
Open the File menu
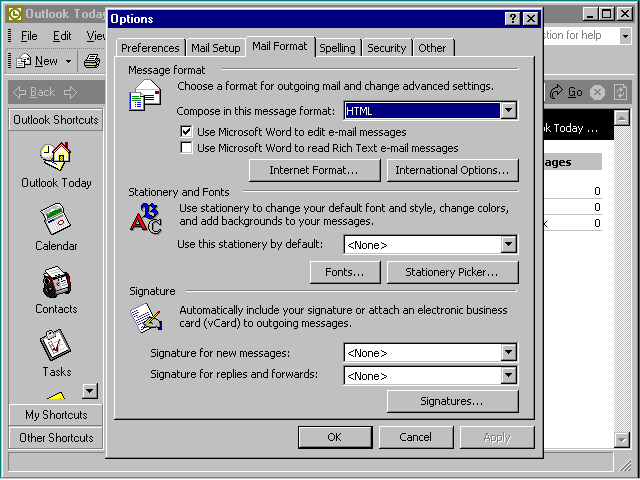pyautogui.click(x=29, y=36)
